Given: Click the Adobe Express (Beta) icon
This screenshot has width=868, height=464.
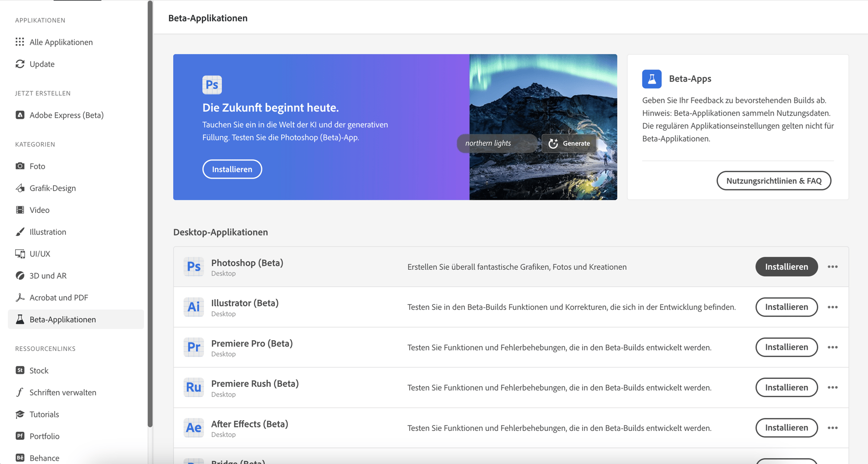Looking at the screenshot, I should point(20,115).
